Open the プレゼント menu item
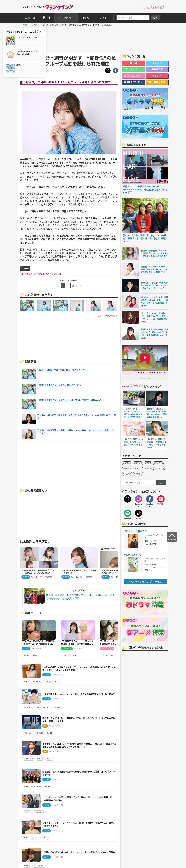This screenshot has width=186, height=868. pos(103,18)
